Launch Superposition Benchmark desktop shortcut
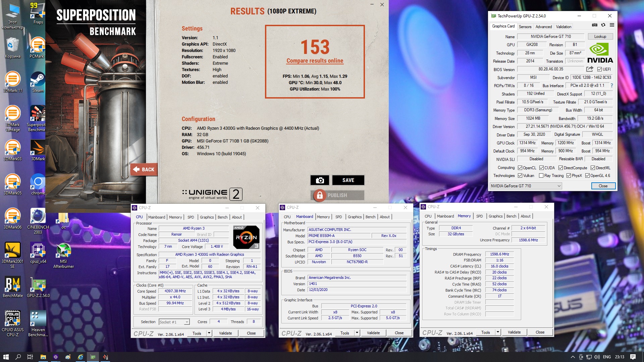 pyautogui.click(x=37, y=118)
